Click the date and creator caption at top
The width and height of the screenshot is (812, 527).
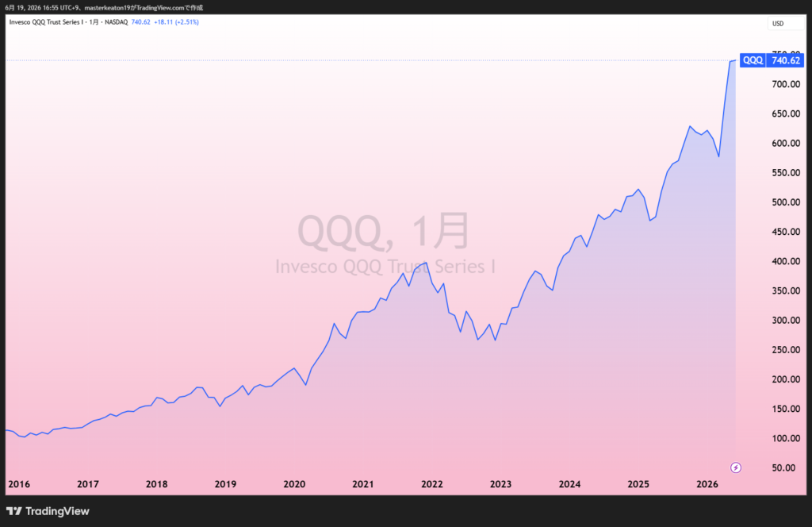(104, 8)
